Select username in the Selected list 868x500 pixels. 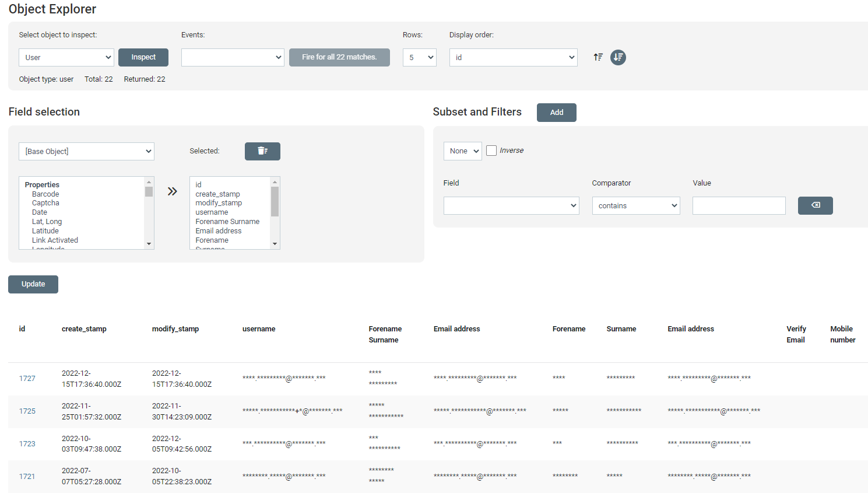pos(212,212)
